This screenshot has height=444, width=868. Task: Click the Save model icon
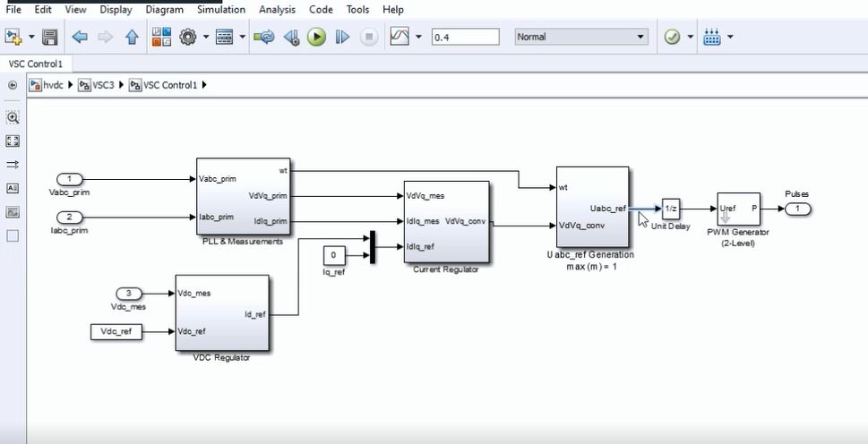(x=50, y=37)
